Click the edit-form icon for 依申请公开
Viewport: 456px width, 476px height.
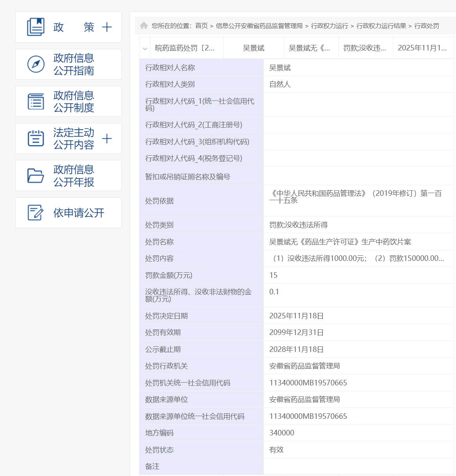pyautogui.click(x=36, y=213)
